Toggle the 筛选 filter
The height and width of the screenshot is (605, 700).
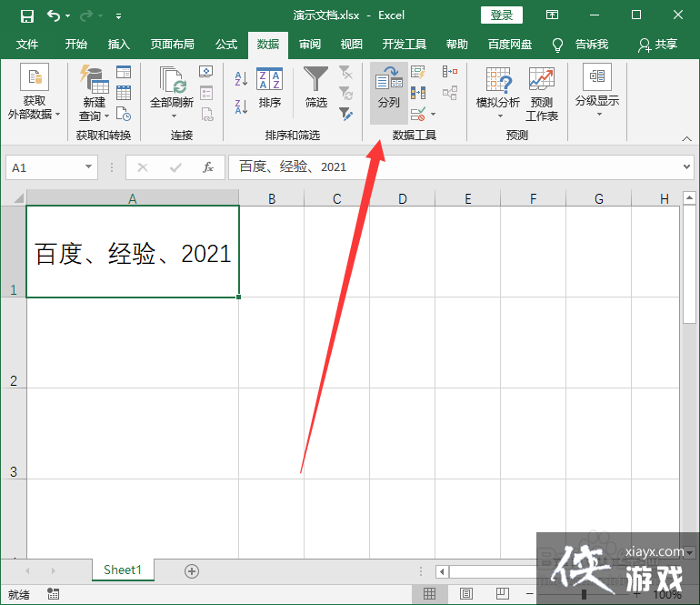316,87
